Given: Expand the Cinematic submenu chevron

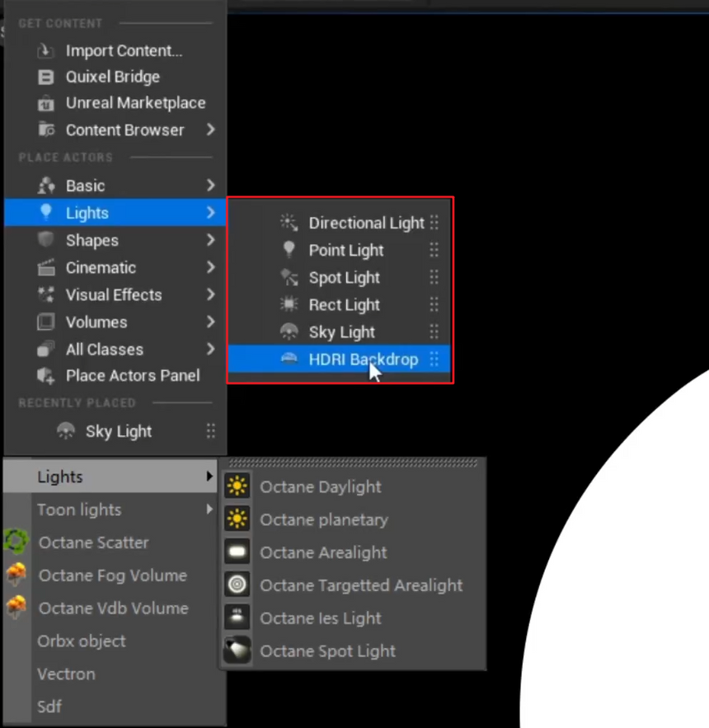Looking at the screenshot, I should tap(211, 267).
